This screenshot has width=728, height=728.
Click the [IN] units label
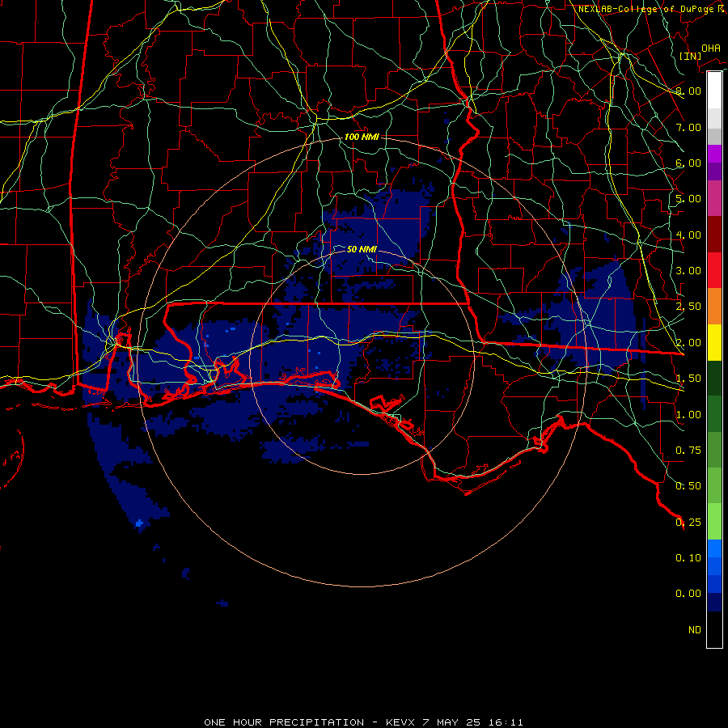pyautogui.click(x=691, y=56)
